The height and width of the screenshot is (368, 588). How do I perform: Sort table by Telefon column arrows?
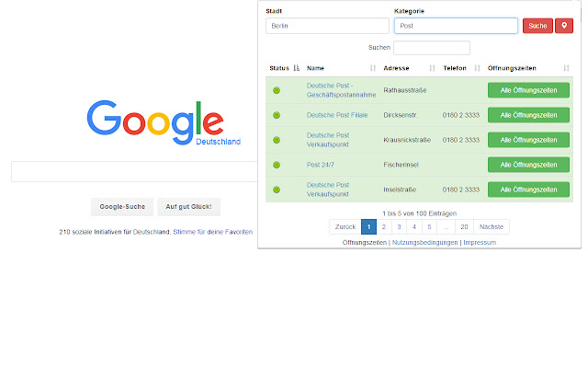click(x=477, y=68)
